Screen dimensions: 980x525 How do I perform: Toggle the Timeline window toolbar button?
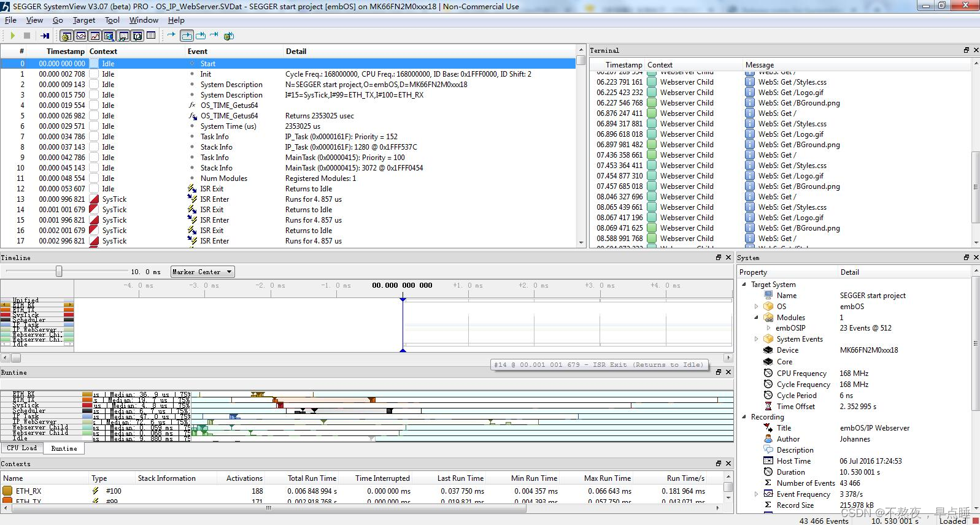tap(80, 36)
